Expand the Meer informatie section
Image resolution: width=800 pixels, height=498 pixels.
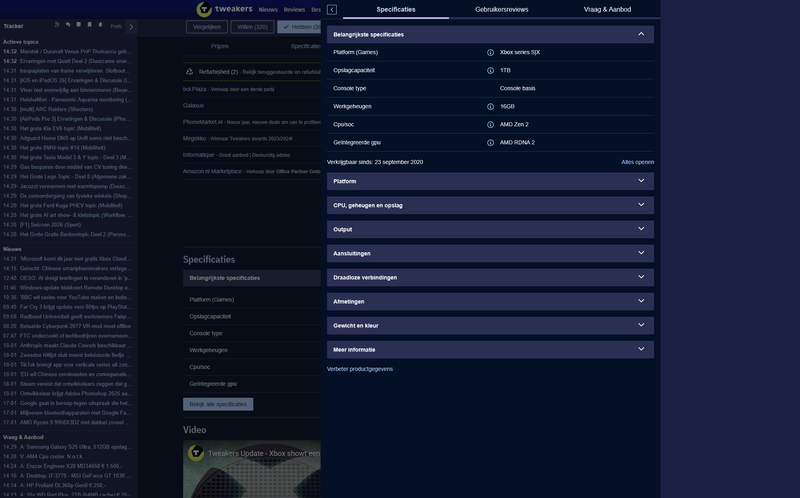coord(490,350)
